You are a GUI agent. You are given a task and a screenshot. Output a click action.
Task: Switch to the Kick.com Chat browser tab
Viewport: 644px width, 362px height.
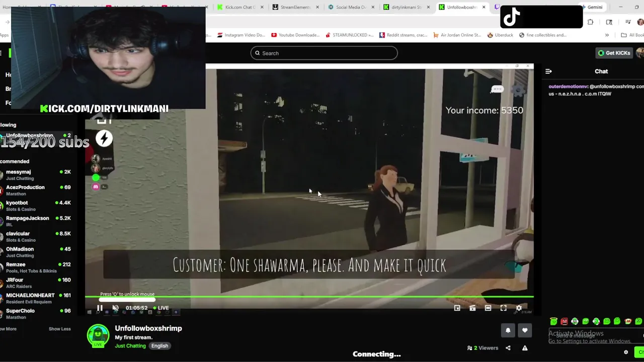[240, 7]
